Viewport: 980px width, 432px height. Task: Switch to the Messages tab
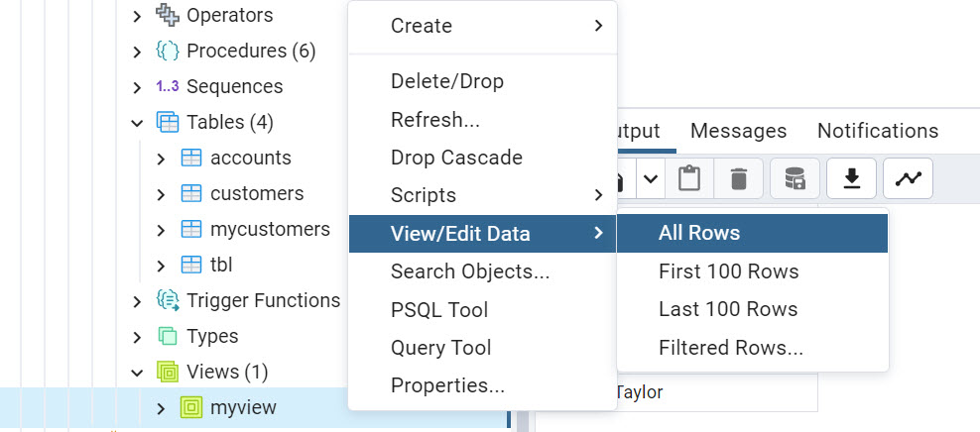738,131
